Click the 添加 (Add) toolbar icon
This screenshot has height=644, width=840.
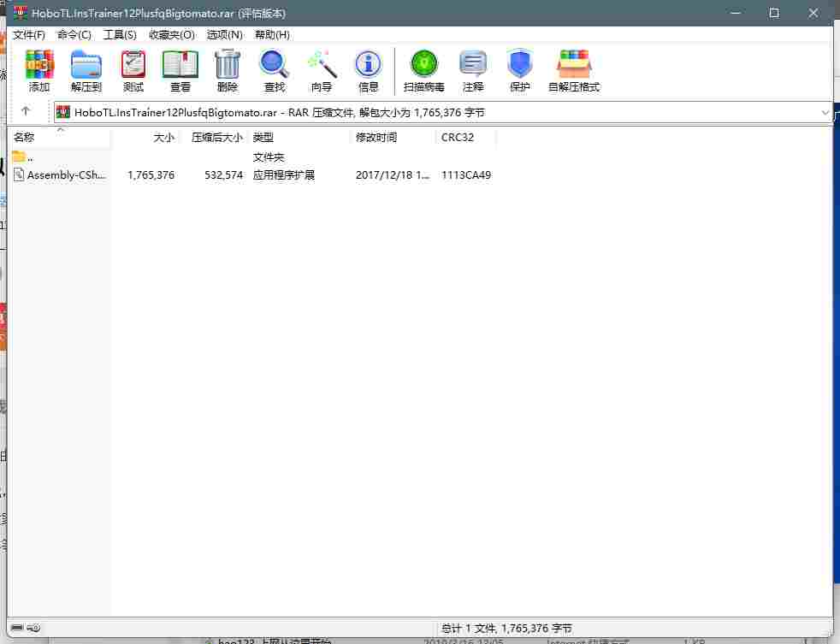pyautogui.click(x=39, y=64)
